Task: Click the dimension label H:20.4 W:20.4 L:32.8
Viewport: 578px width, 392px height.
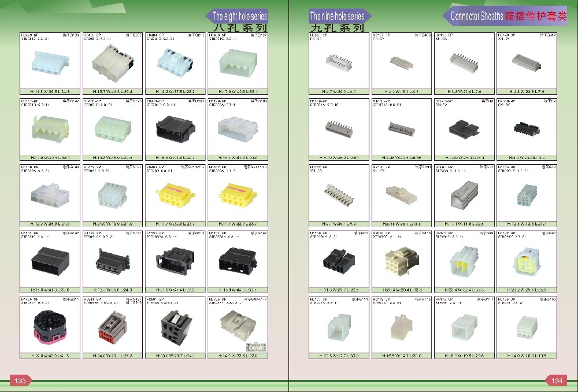Action: click(402, 290)
